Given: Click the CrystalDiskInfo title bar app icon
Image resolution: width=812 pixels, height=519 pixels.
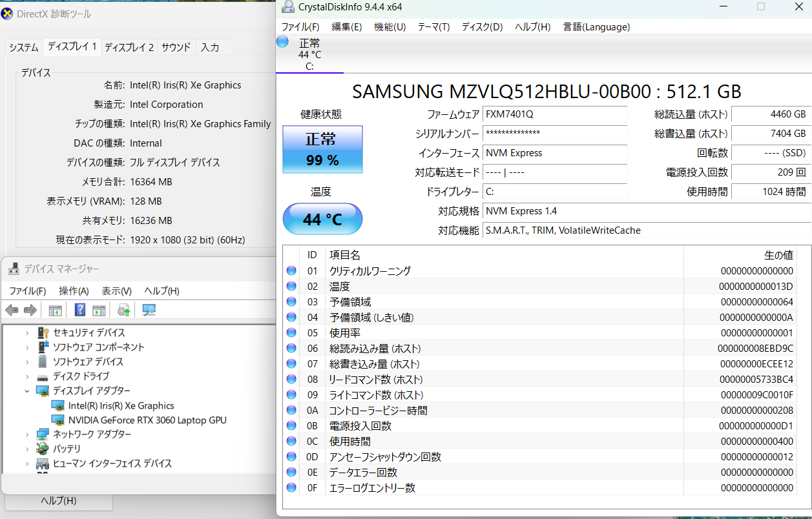Looking at the screenshot, I should pyautogui.click(x=287, y=6).
